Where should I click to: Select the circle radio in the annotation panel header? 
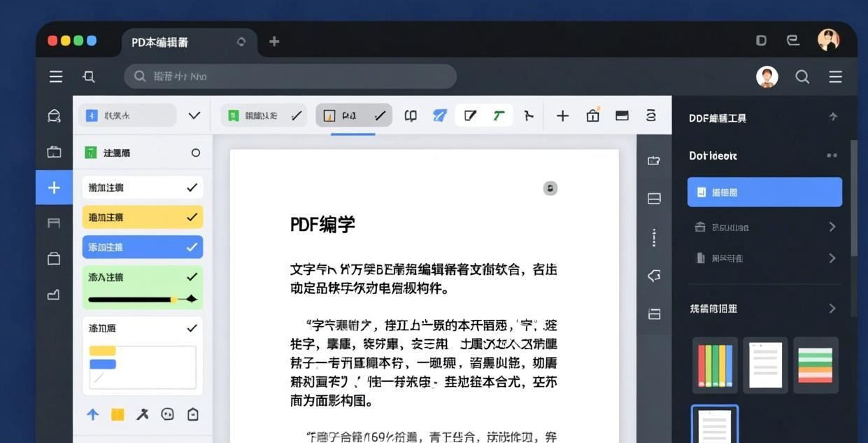pos(196,153)
